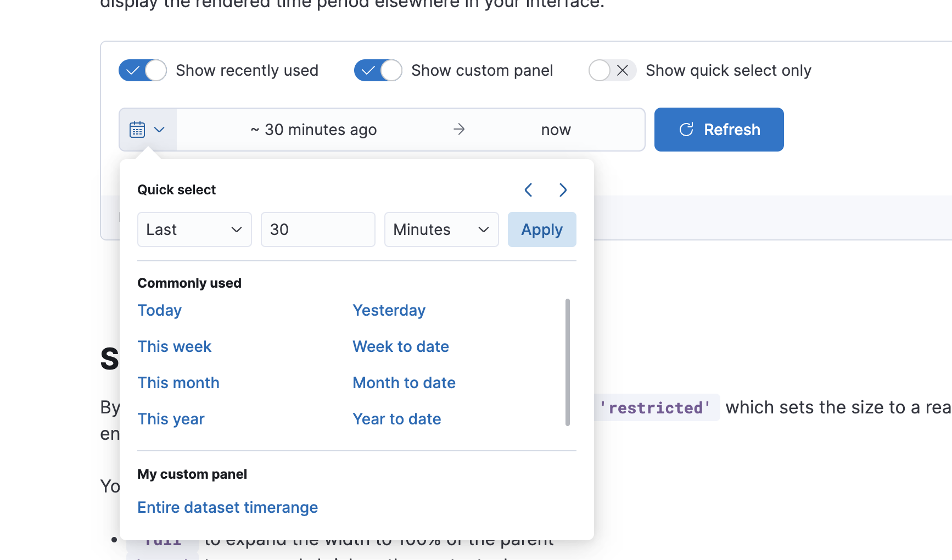Disable the Show recently used toggle
The image size is (952, 560).
(142, 70)
